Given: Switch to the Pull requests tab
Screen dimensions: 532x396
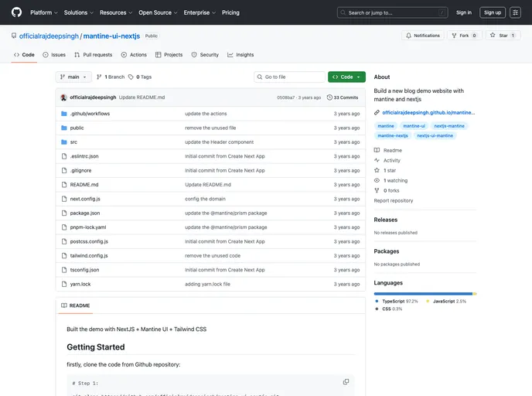Looking at the screenshot, I should tap(93, 55).
